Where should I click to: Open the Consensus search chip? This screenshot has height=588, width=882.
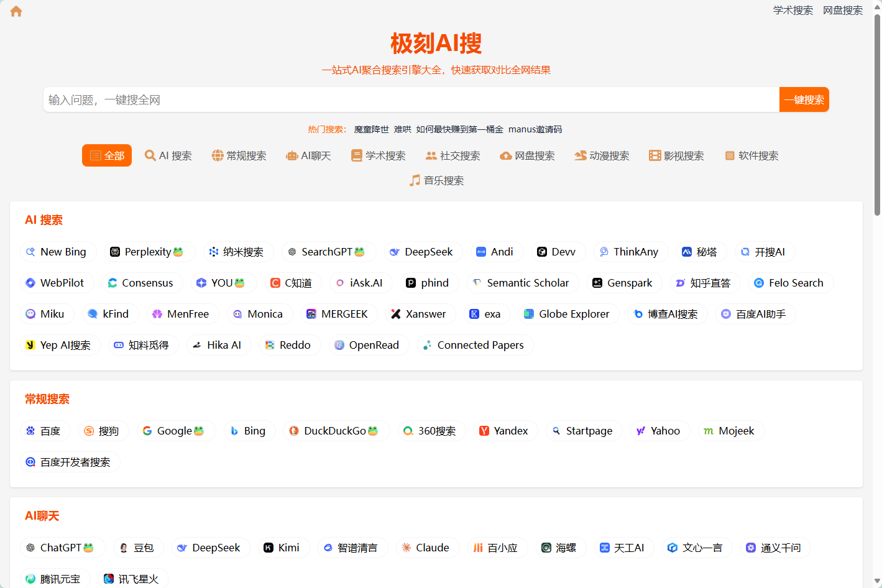click(x=141, y=283)
